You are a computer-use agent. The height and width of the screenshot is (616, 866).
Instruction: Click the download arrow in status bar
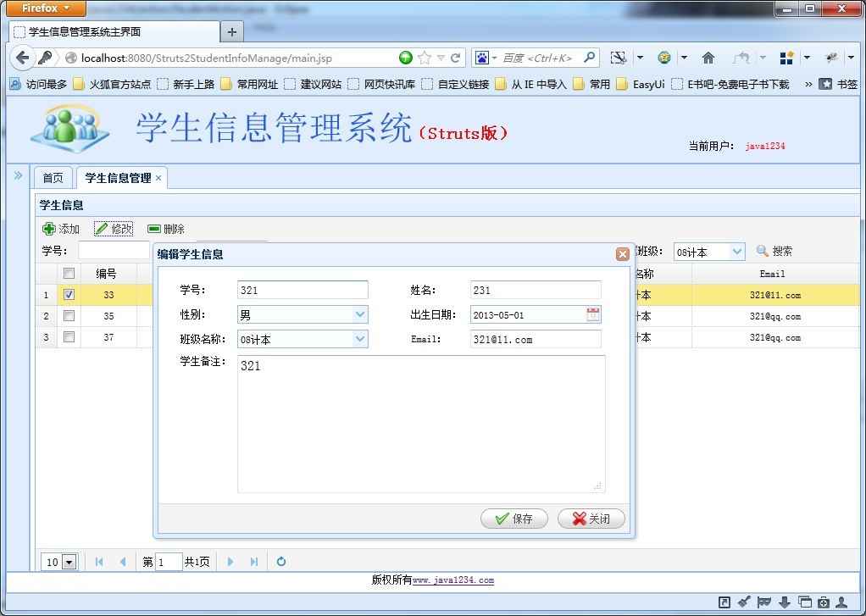point(785,602)
